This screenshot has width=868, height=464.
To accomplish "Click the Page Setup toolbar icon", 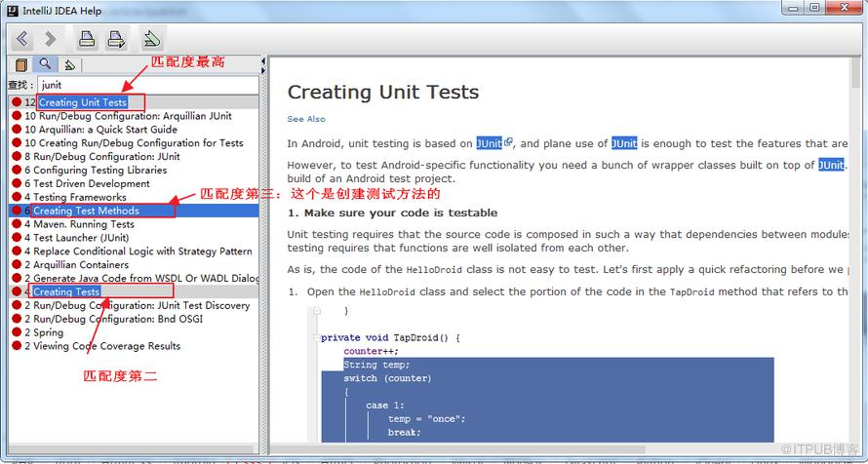I will pos(117,39).
